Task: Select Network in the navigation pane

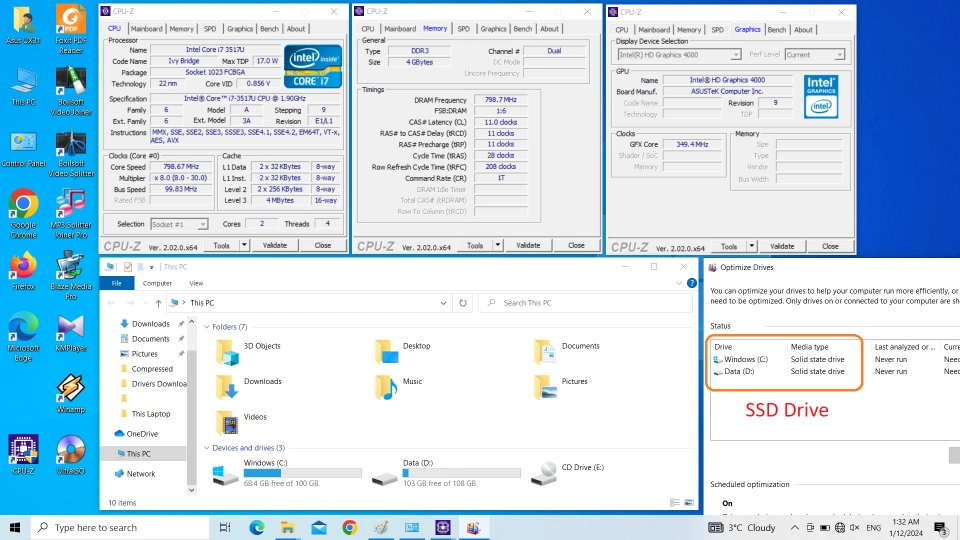Action: click(140, 473)
